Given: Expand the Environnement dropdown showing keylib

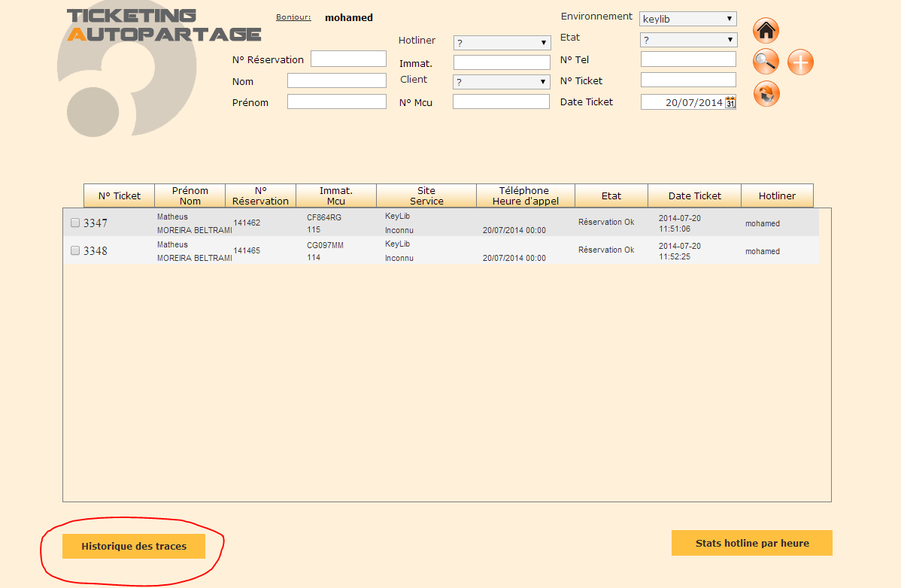Looking at the screenshot, I should coord(687,19).
